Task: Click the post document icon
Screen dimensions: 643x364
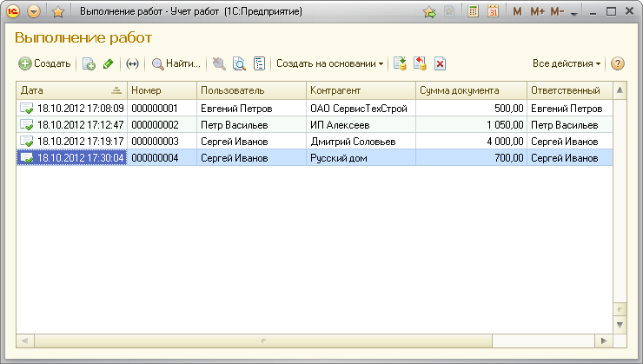Action: pos(400,63)
